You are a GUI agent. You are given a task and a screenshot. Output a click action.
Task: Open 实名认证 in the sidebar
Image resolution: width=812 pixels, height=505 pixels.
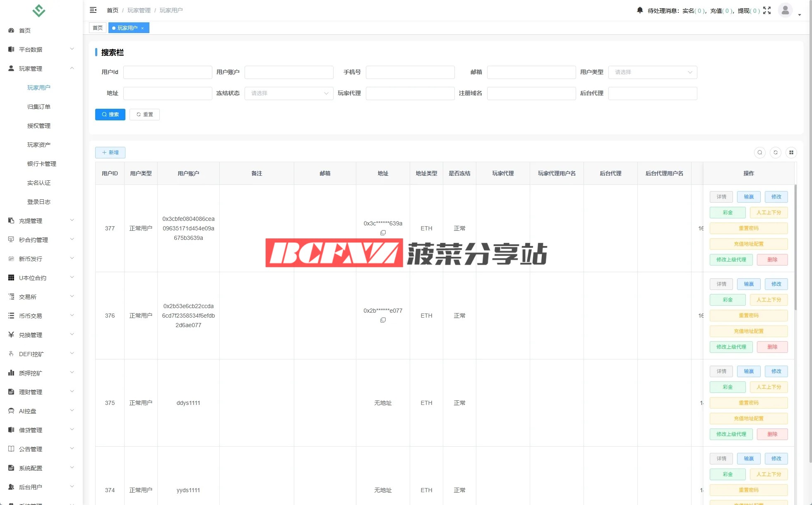point(39,183)
